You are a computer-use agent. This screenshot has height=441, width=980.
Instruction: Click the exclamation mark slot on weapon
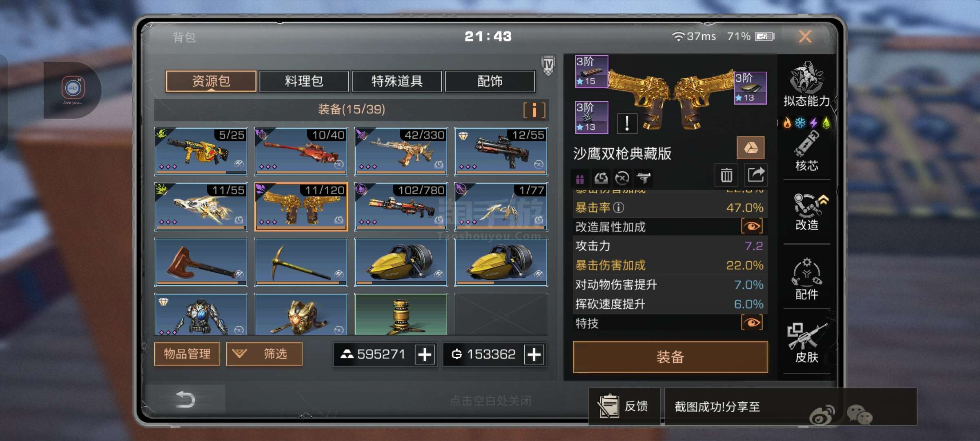[x=627, y=123]
